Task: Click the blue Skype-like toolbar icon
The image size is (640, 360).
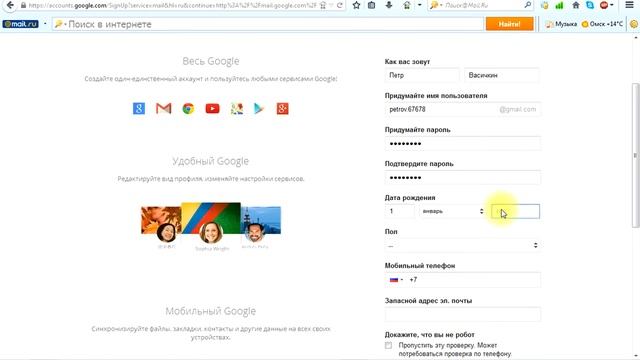Action: point(590,5)
